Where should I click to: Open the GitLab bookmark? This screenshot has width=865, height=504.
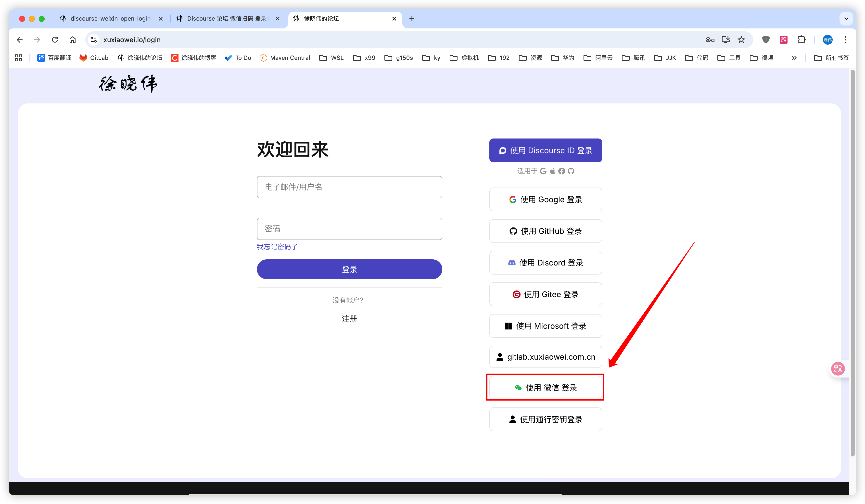click(94, 58)
